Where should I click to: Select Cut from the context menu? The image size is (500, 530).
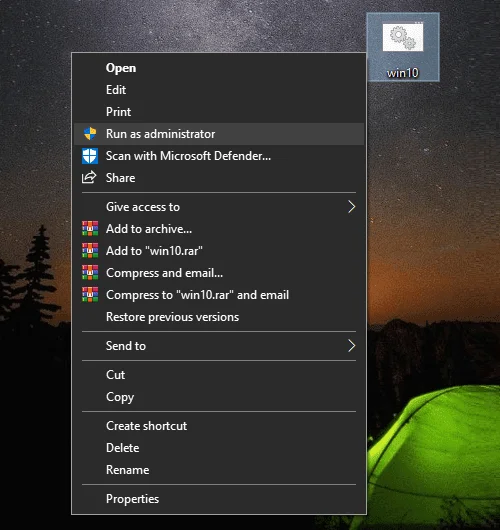pos(219,375)
